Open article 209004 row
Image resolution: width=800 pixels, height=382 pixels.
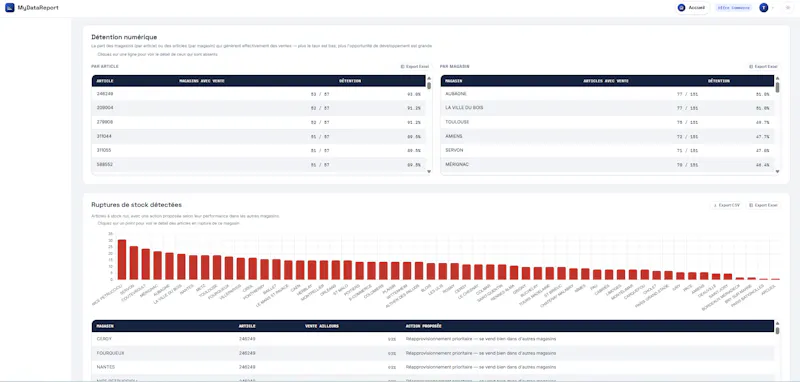[x=258, y=108]
